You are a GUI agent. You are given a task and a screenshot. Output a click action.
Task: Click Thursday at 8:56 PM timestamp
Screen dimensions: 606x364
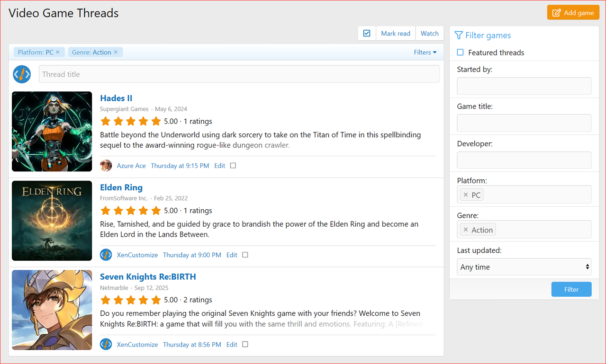pos(192,345)
